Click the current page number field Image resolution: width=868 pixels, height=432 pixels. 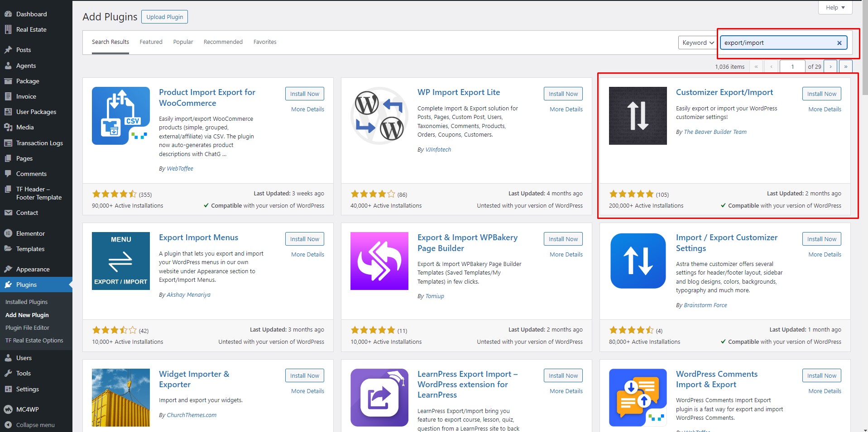792,66
